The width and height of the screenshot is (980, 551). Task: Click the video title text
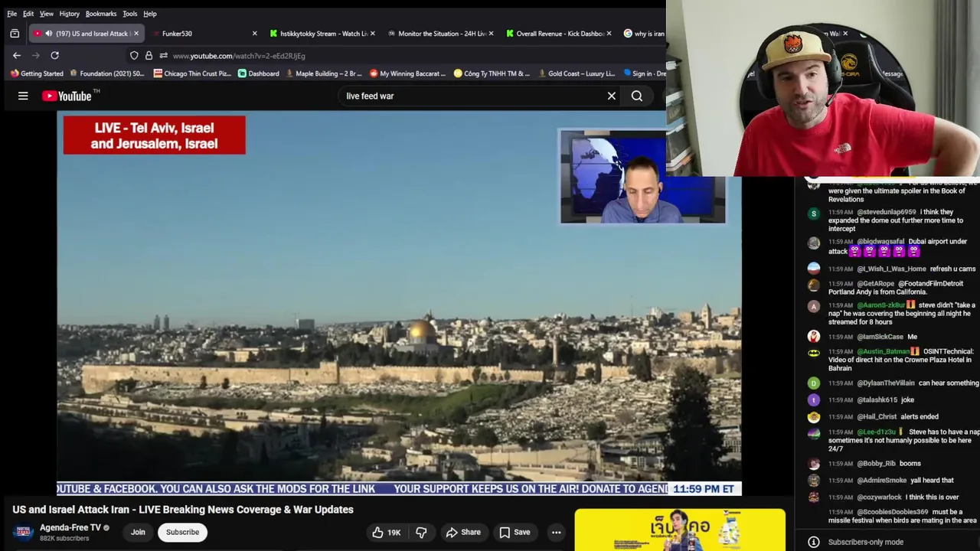(183, 510)
